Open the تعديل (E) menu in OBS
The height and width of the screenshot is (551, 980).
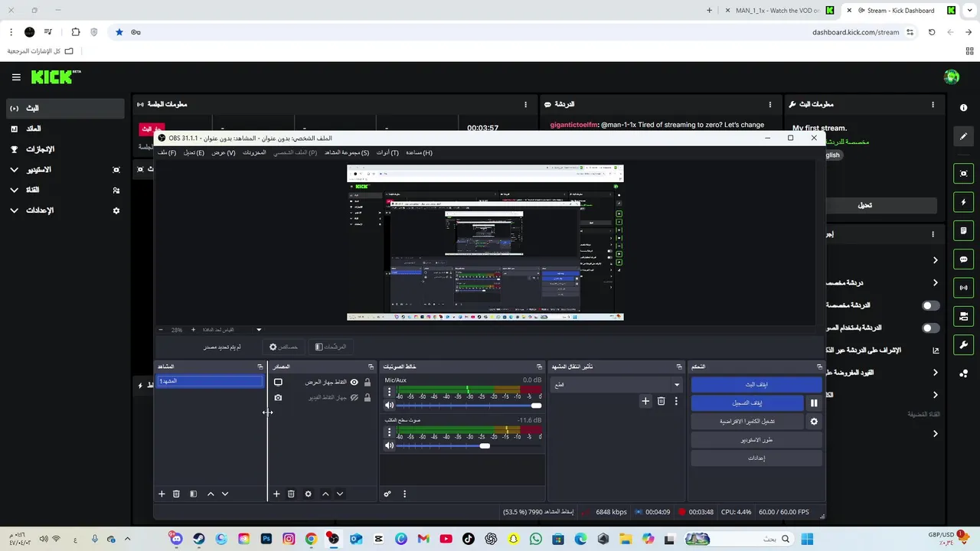194,152
